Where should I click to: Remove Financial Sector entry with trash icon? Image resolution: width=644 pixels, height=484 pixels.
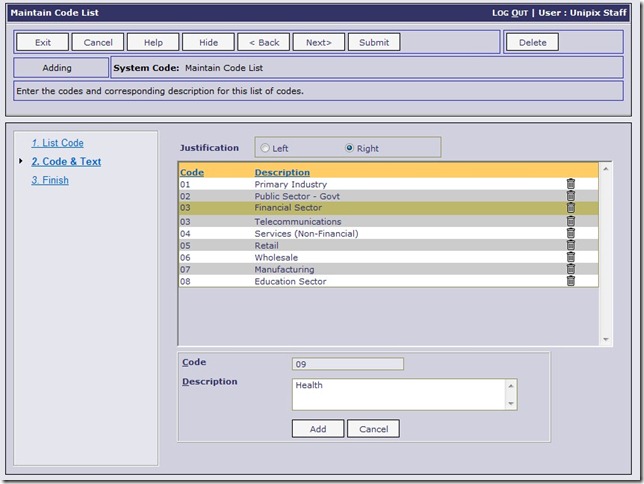(x=571, y=208)
